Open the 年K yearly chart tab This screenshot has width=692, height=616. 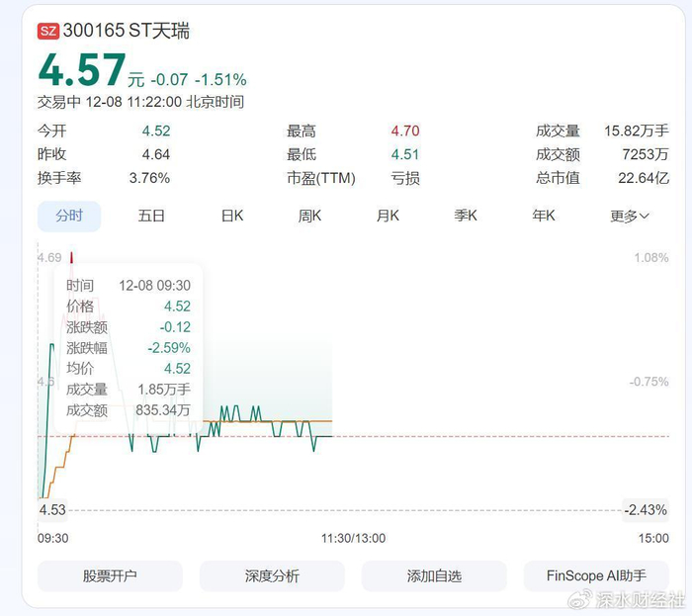pyautogui.click(x=544, y=216)
